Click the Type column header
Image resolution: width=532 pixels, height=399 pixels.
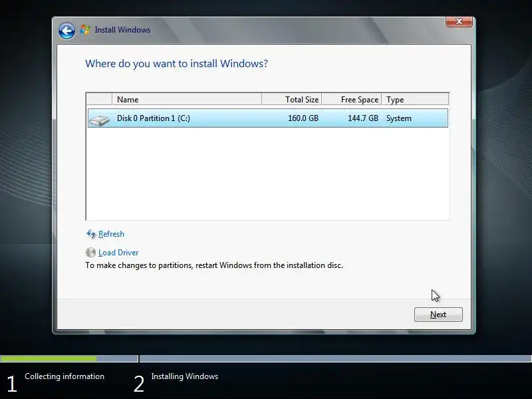(415, 99)
